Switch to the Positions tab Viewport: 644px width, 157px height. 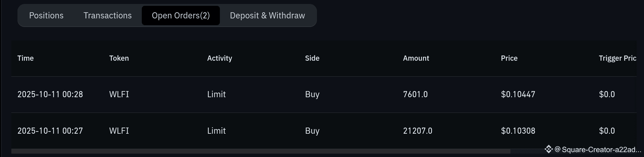46,16
